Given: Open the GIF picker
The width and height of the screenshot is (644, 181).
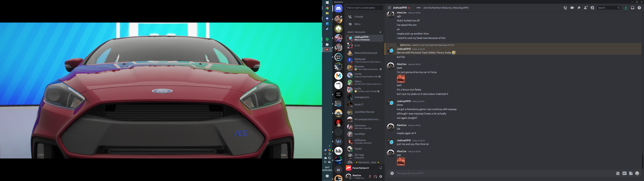Looking at the screenshot, I should [624, 173].
